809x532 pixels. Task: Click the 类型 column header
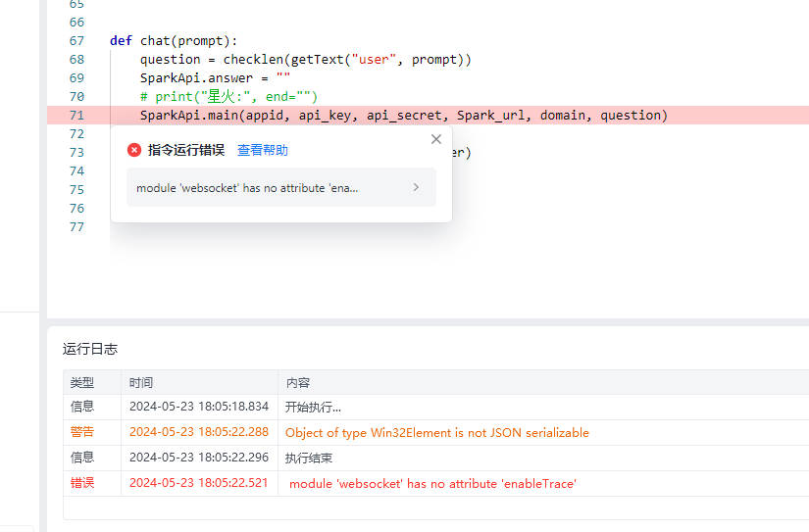(82, 382)
